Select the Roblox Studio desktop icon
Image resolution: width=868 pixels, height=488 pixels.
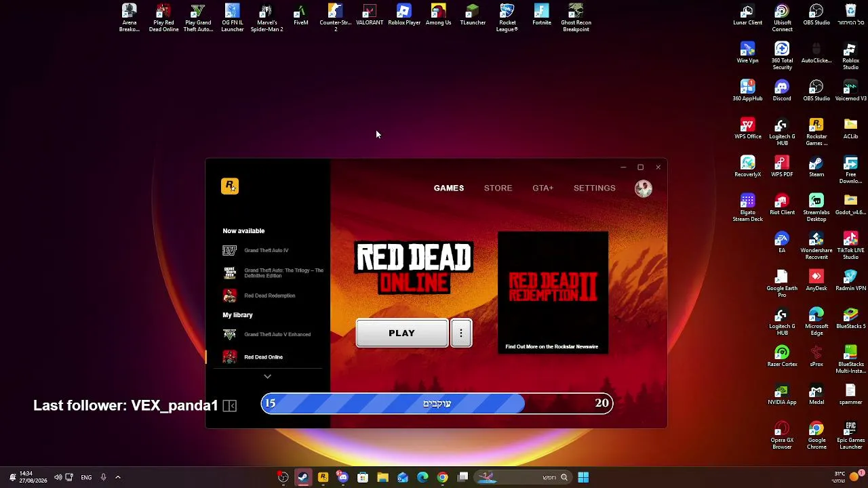coord(850,56)
